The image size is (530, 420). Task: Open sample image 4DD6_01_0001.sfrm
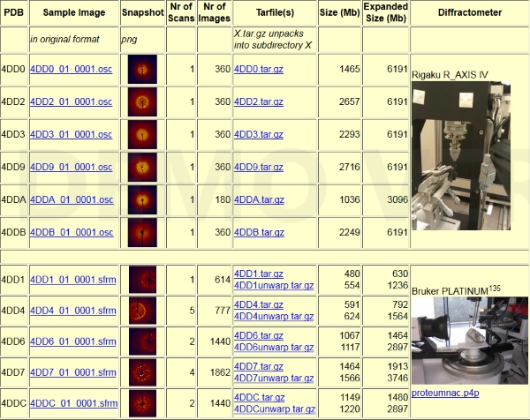point(73,341)
